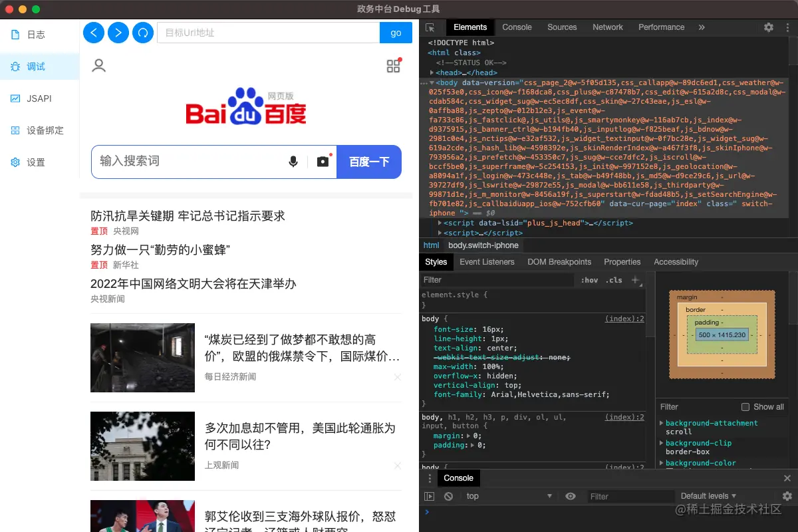Open headline 防汛抗旱关键期 牢记总书记指示要求
This screenshot has width=798, height=532.
pos(188,216)
